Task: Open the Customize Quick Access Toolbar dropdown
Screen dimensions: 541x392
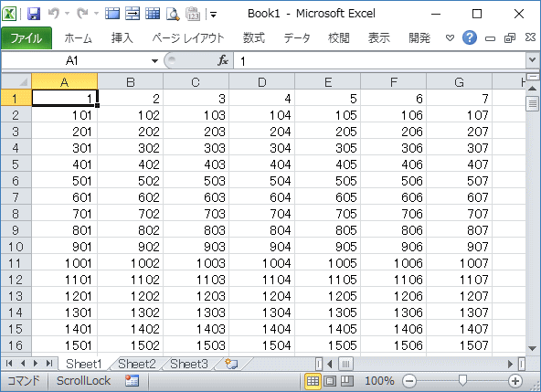Action: [213, 15]
